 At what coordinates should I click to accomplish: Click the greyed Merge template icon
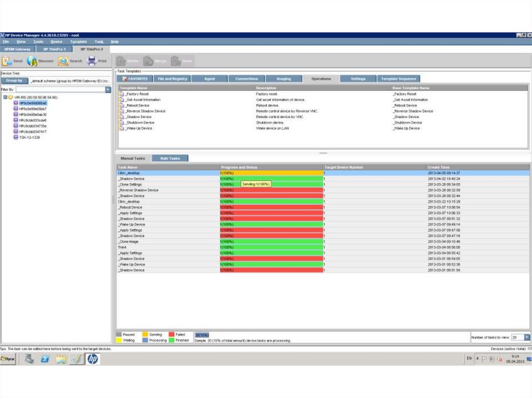click(148, 61)
